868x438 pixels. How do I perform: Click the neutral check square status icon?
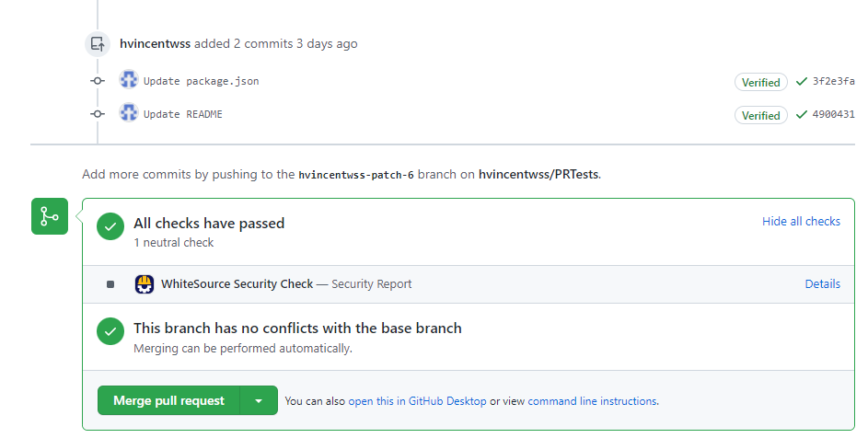click(x=110, y=284)
